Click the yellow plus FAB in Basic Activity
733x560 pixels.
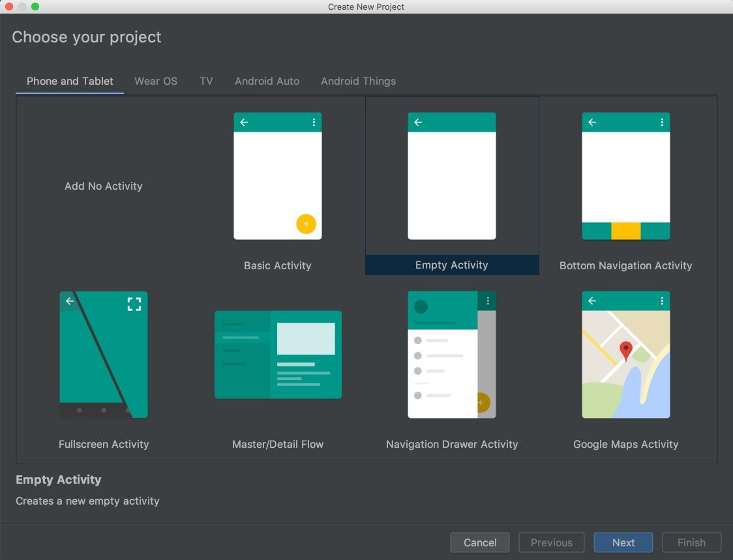(x=307, y=224)
